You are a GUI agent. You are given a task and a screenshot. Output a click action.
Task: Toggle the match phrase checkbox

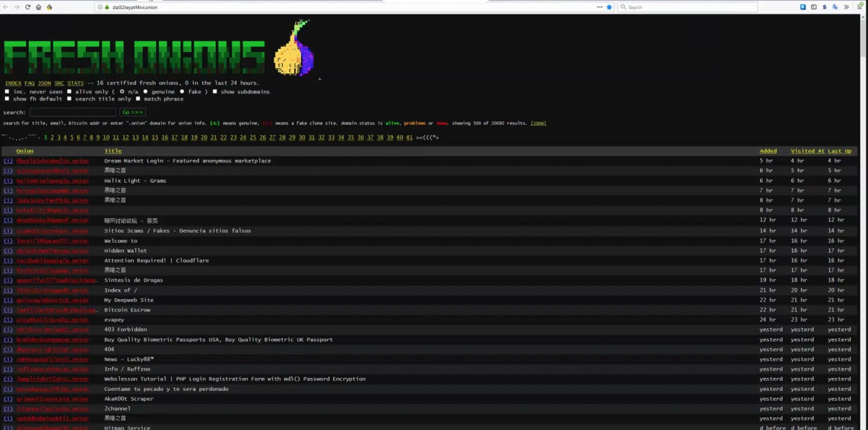pos(138,99)
